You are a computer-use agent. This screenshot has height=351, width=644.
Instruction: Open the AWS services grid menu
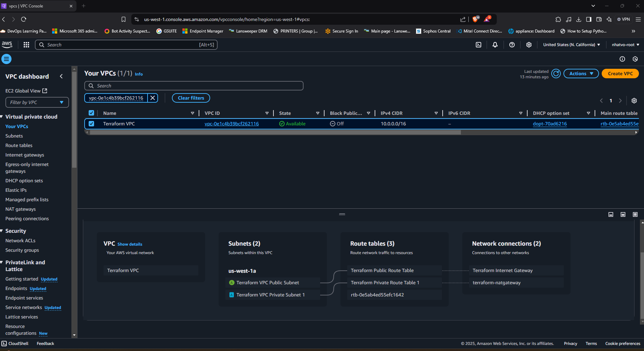tap(26, 45)
